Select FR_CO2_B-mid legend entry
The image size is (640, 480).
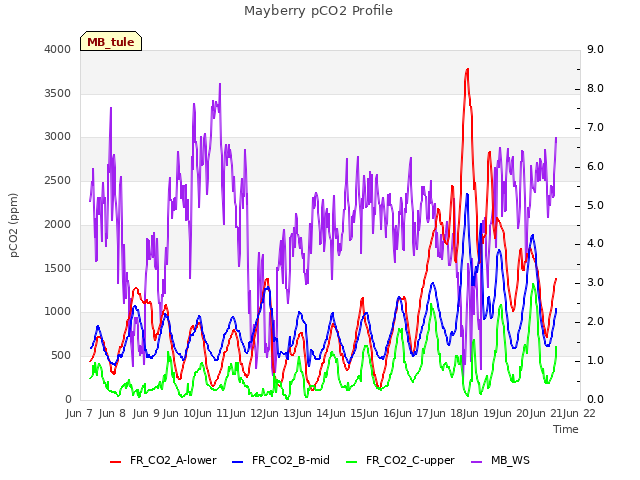[281, 460]
